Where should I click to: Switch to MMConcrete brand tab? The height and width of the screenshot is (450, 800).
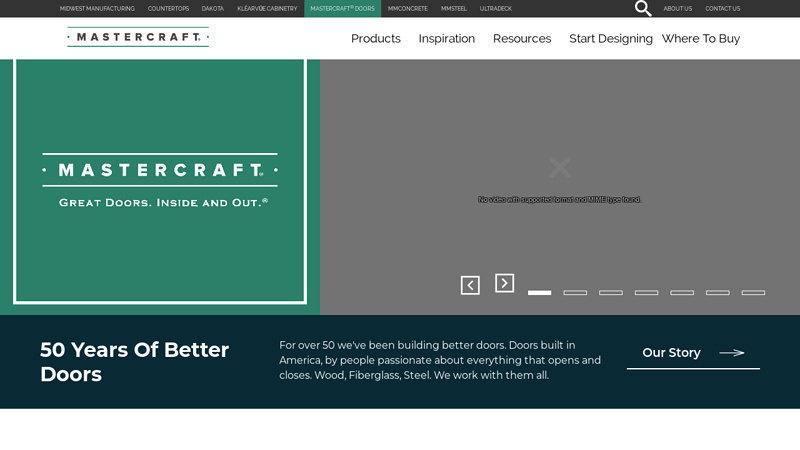tap(408, 9)
